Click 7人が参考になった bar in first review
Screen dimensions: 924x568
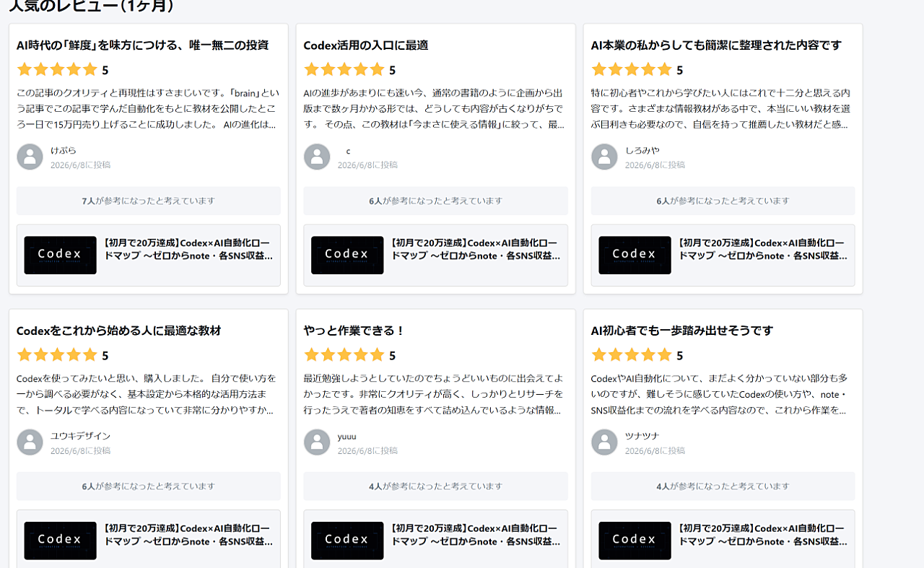(x=149, y=201)
